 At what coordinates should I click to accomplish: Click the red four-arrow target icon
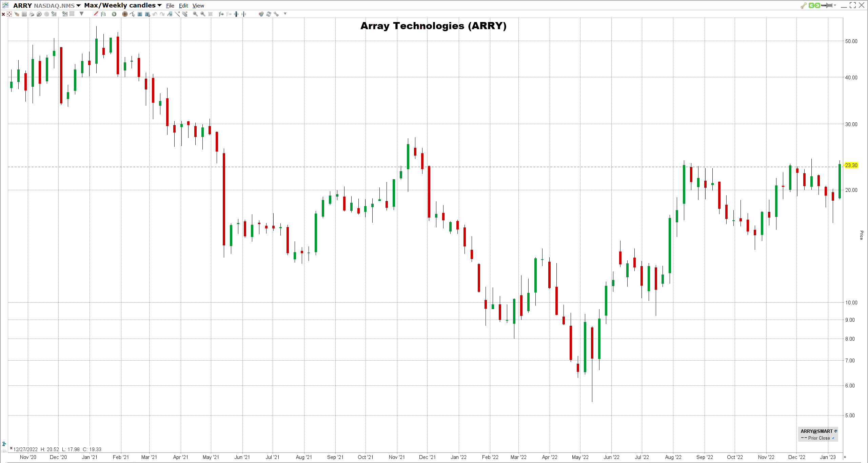(x=9, y=14)
